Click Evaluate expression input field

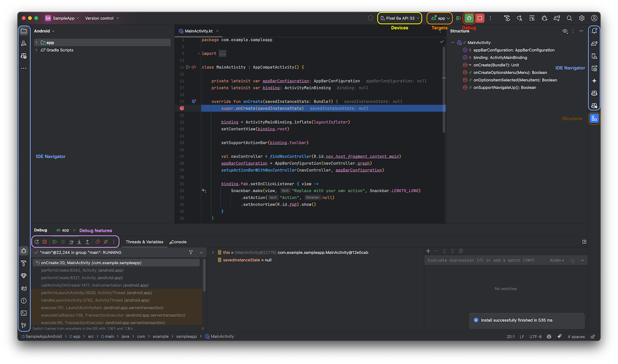click(x=487, y=261)
